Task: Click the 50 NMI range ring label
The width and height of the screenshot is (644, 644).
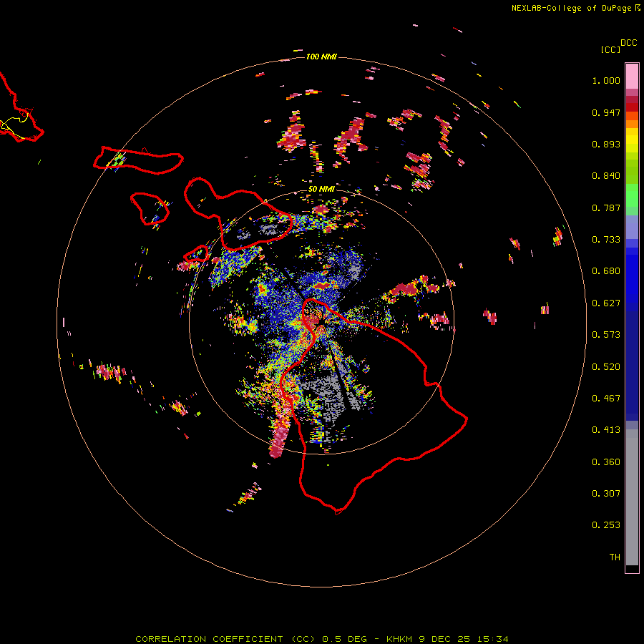Action: (x=321, y=189)
